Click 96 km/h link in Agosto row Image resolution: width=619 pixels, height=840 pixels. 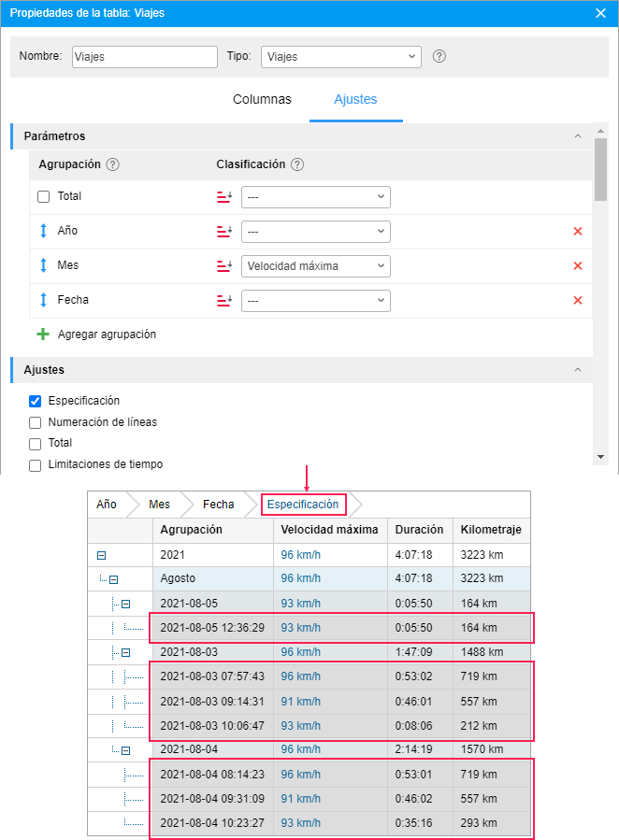coord(301,578)
